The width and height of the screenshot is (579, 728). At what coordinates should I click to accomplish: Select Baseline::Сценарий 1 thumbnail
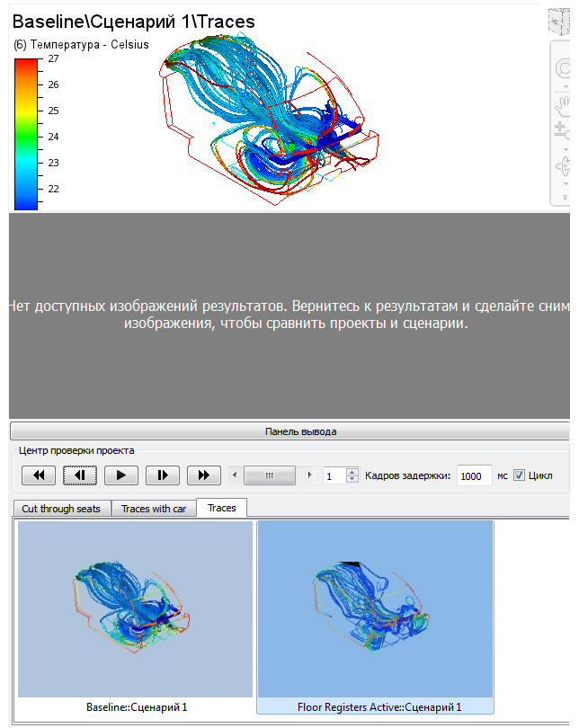tap(135, 608)
